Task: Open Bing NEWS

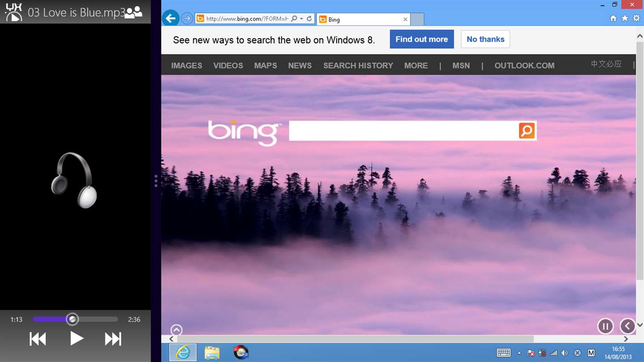Action: click(x=300, y=65)
